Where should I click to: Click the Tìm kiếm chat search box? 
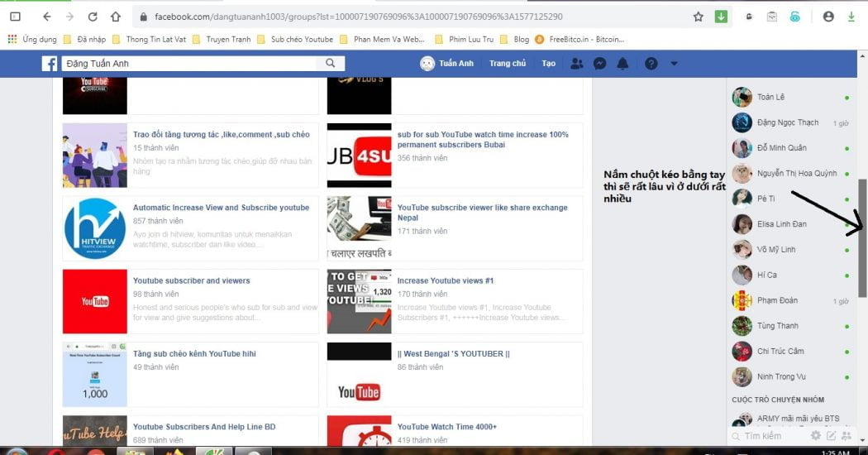coord(770,436)
